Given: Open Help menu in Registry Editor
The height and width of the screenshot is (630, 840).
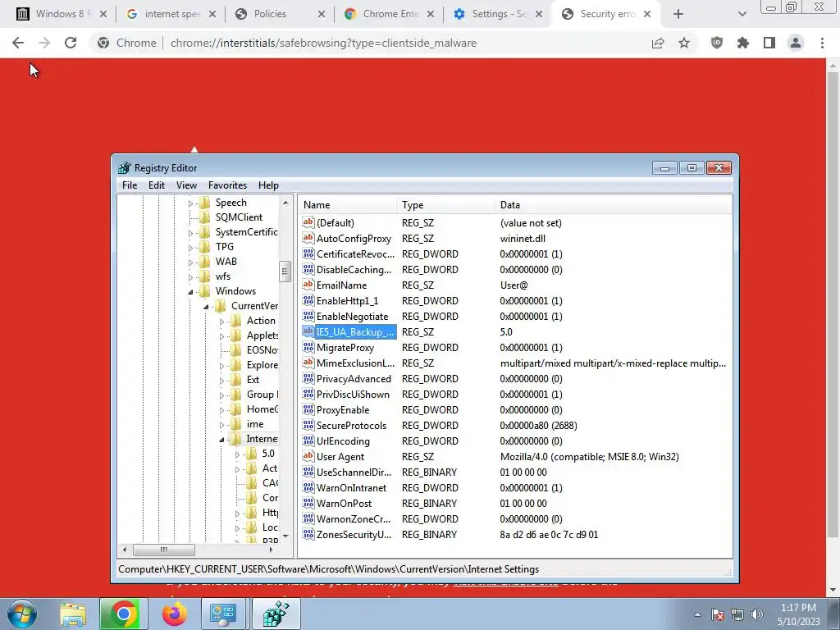Looking at the screenshot, I should (268, 185).
